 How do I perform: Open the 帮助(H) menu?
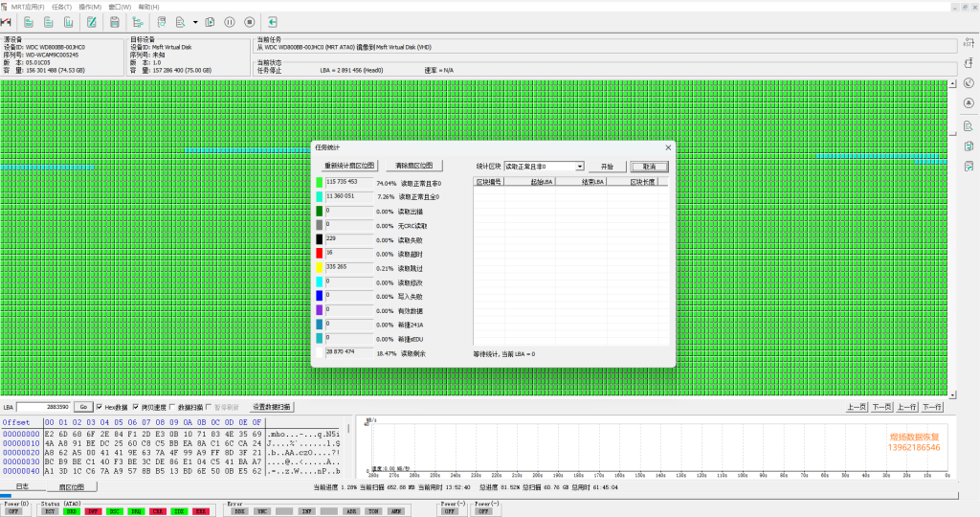148,7
